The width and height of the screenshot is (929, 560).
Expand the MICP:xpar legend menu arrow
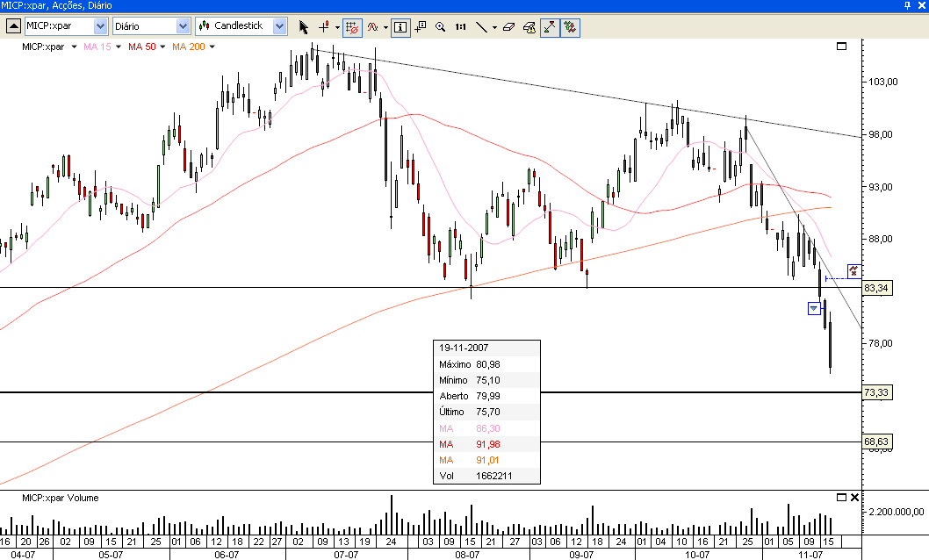coord(74,47)
